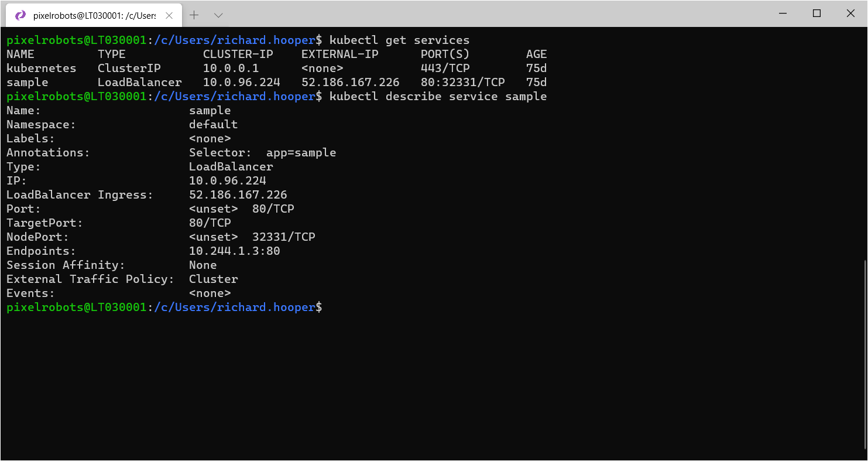Screen dimensions: 868x461
Task: Click the 'Selector: app=sample' text
Action: tap(263, 153)
